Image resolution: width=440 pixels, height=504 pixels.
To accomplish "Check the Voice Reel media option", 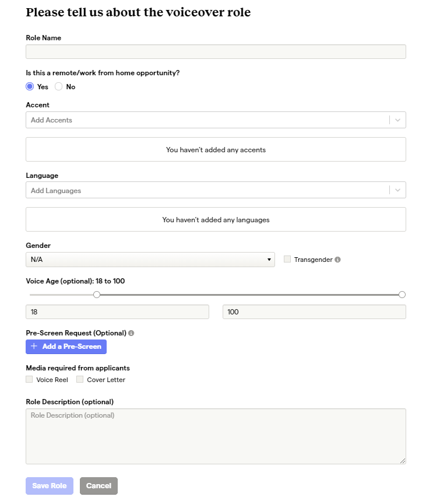I will [30, 380].
